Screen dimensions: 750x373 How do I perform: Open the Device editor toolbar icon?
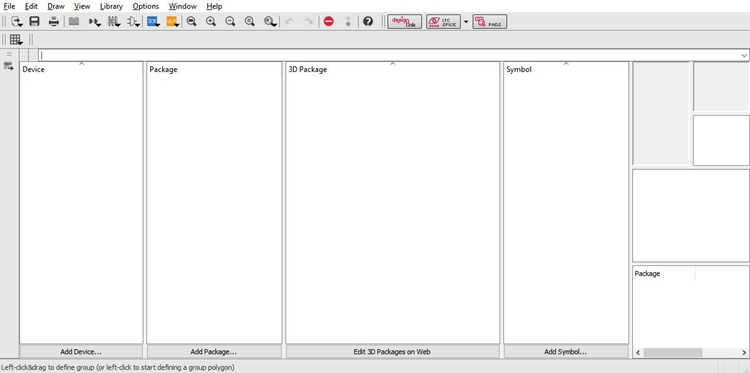click(x=95, y=22)
